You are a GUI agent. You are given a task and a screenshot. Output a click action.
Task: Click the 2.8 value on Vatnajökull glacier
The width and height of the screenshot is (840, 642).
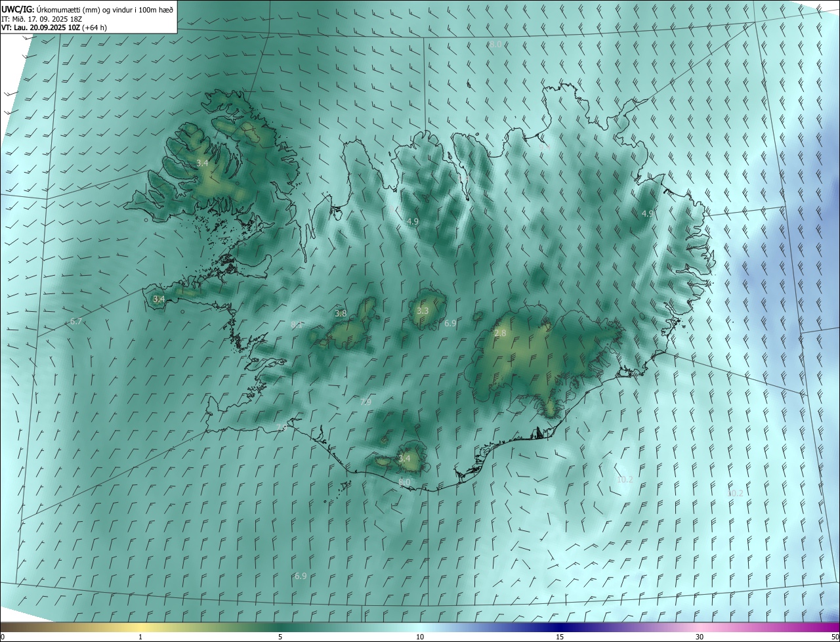(500, 333)
